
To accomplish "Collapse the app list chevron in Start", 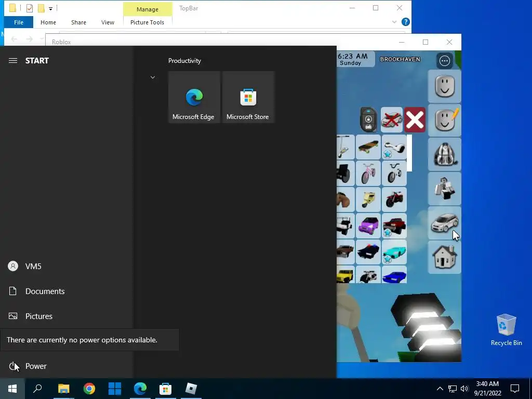I will 153,77.
